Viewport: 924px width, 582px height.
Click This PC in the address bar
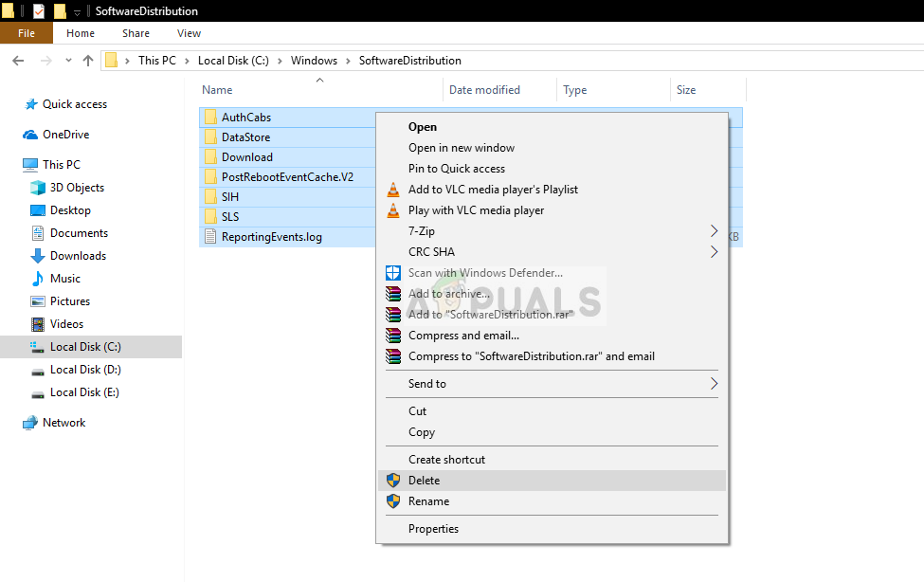(x=156, y=60)
